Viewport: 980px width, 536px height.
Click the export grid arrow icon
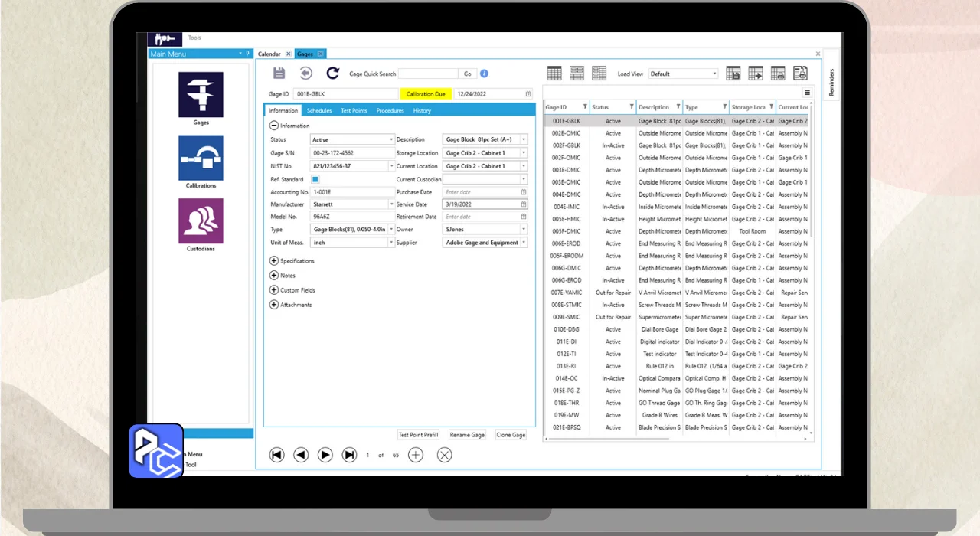(x=756, y=74)
